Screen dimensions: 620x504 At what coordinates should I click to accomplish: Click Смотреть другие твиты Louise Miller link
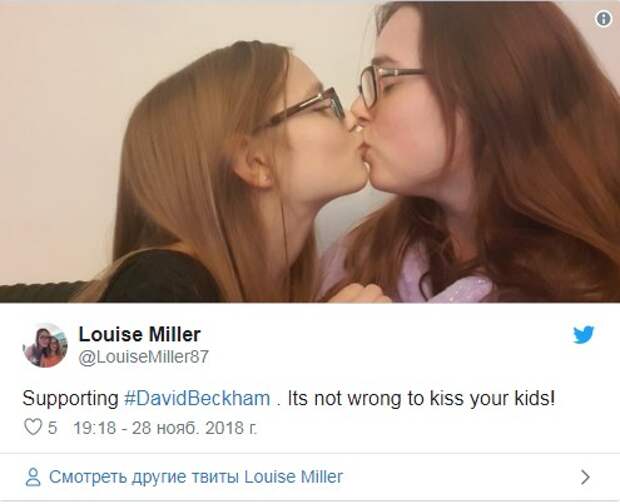(196, 477)
